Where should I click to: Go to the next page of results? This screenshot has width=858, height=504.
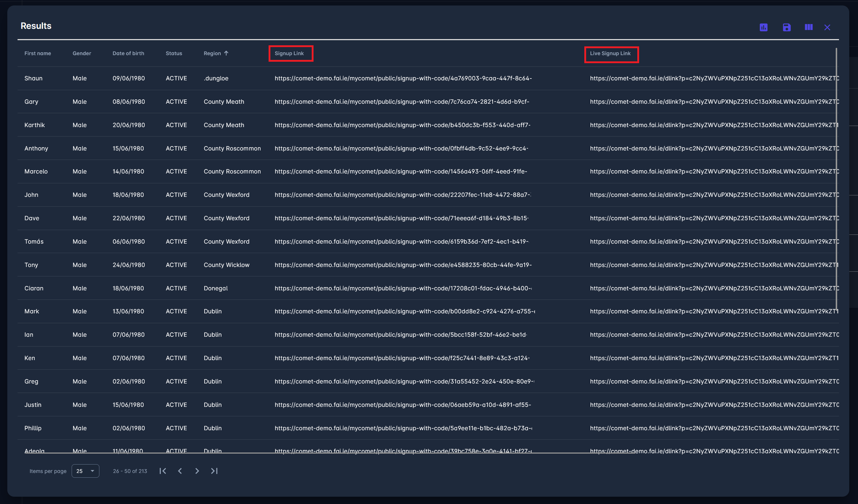tap(197, 471)
